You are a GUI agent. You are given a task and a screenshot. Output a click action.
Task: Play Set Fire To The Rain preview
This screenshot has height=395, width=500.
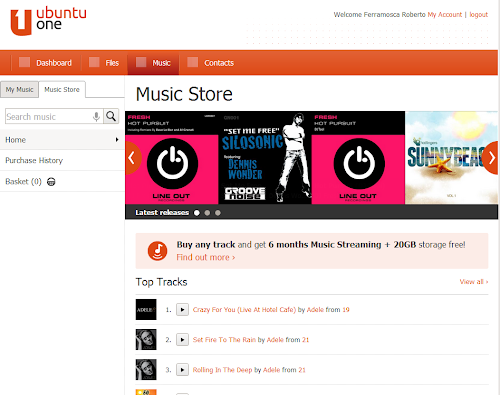pyautogui.click(x=182, y=340)
